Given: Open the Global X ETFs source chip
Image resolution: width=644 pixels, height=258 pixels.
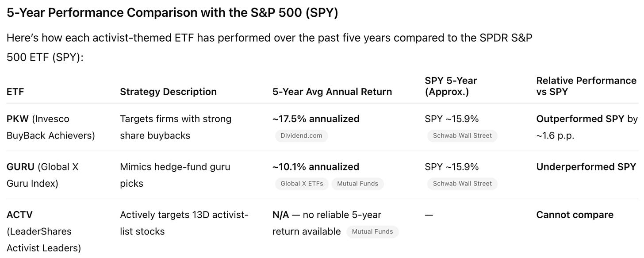Looking at the screenshot, I should pyautogui.click(x=302, y=184).
